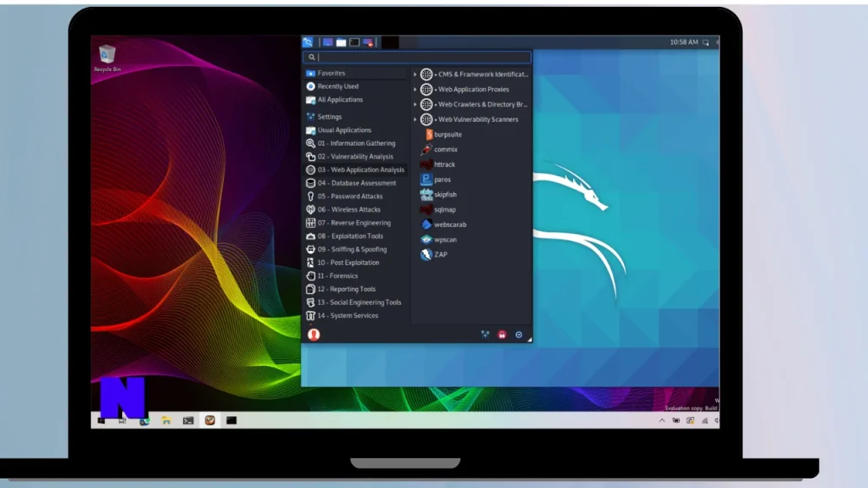The height and width of the screenshot is (488, 868).
Task: Open the file manager icon in Kali panel
Action: click(341, 42)
